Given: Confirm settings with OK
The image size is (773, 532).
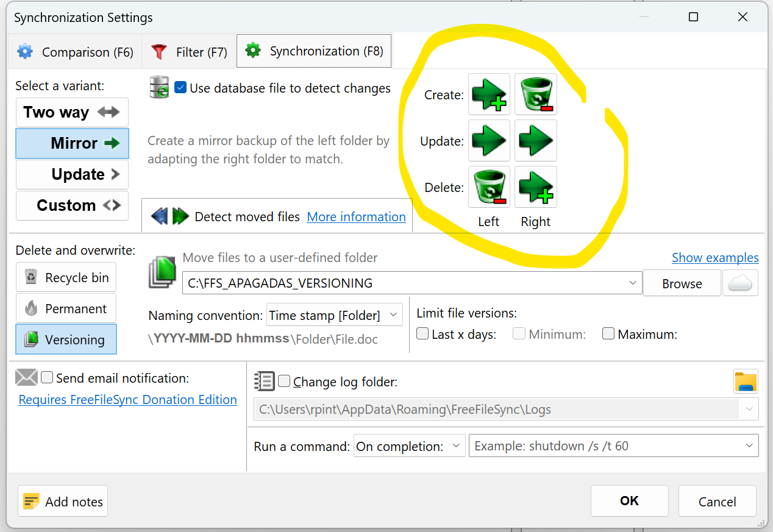Looking at the screenshot, I should [629, 501].
